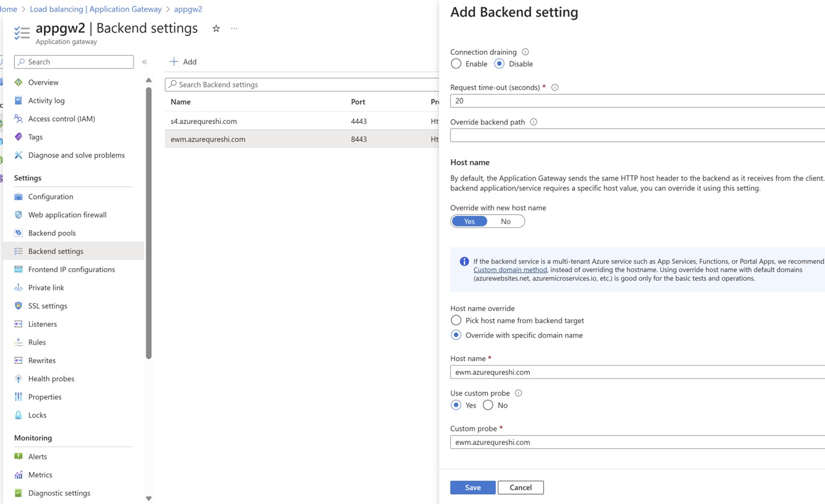This screenshot has height=504, width=825.
Task: Click the appgw2 breadcrumb link
Action: tap(188, 9)
